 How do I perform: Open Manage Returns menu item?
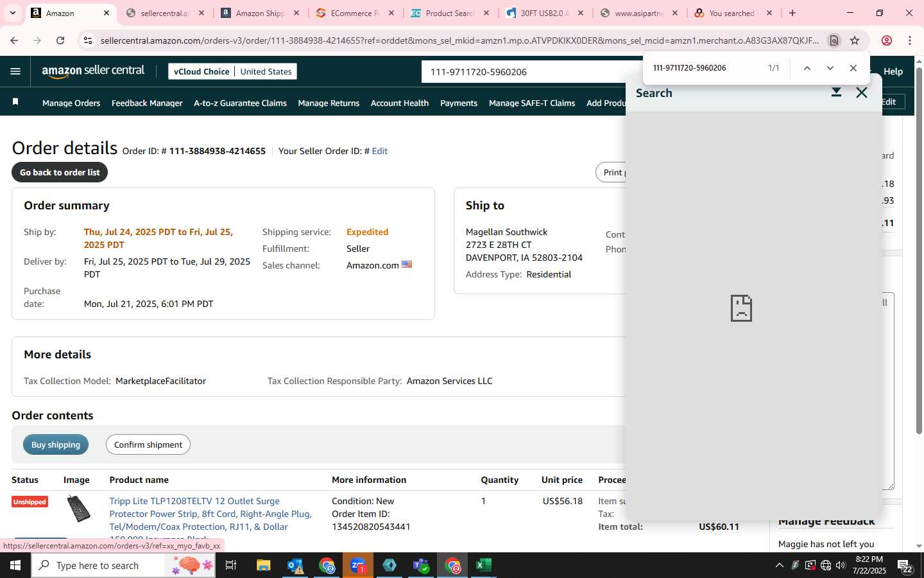(329, 103)
